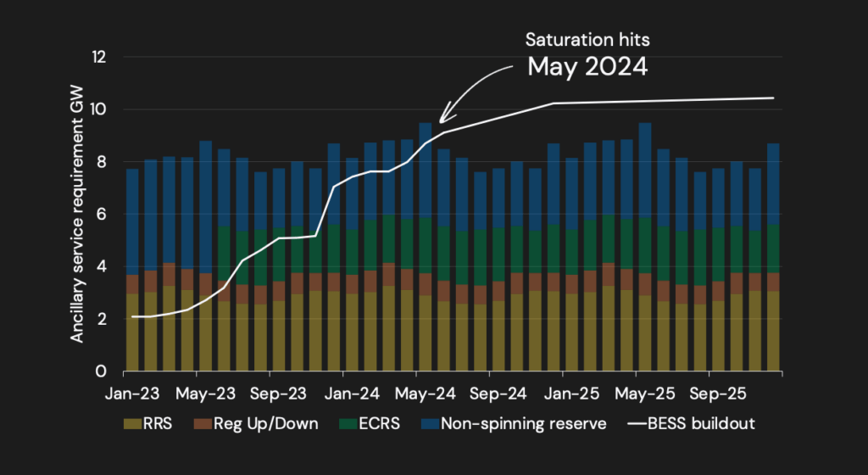This screenshot has width=868, height=475.
Task: Select the 'Saturation hits' annotation text
Action: click(576, 39)
